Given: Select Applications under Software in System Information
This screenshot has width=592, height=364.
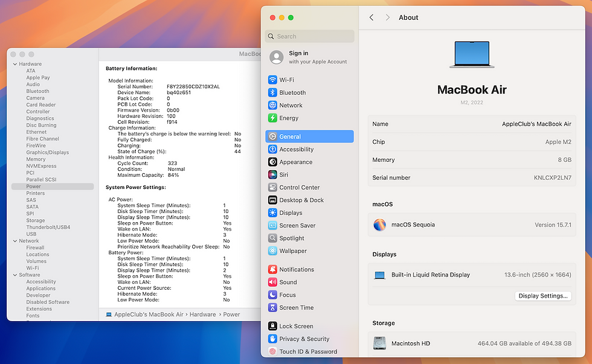Looking at the screenshot, I should coord(41,289).
